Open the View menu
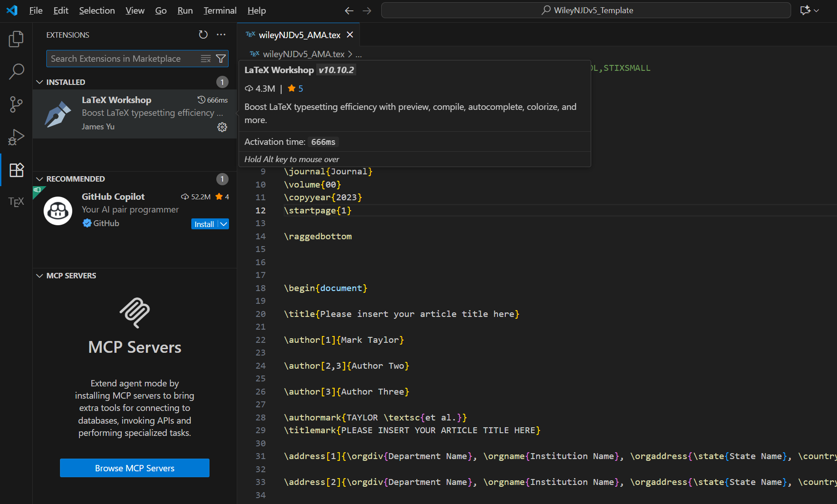 [x=135, y=10]
